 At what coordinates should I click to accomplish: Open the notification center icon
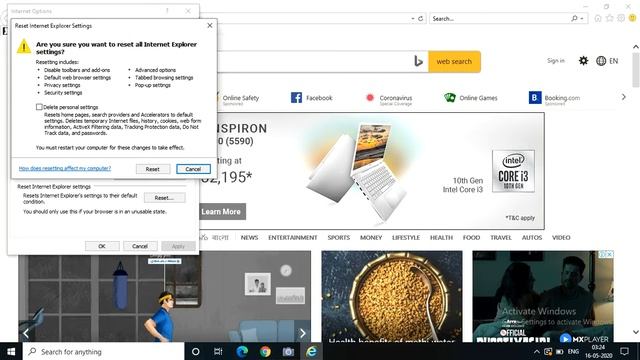click(x=624, y=351)
